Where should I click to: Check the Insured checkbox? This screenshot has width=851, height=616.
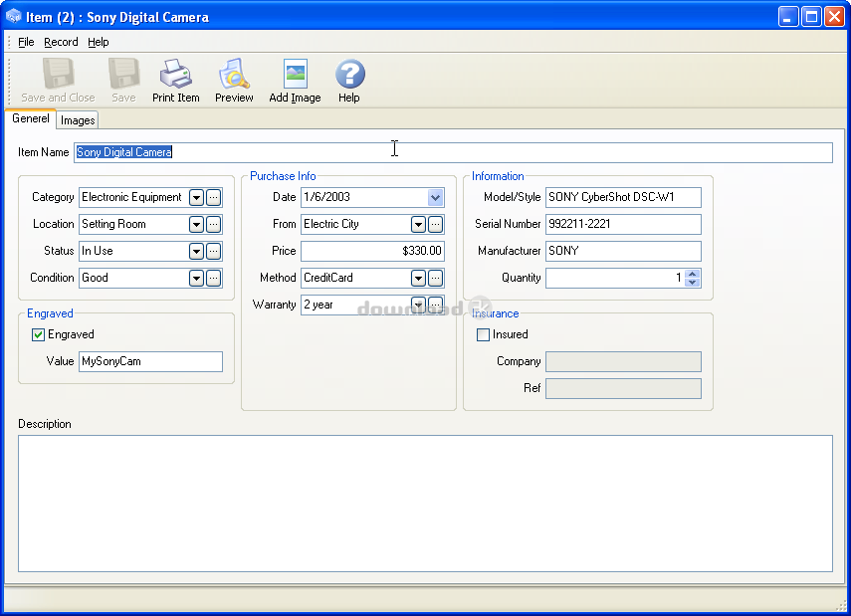483,334
